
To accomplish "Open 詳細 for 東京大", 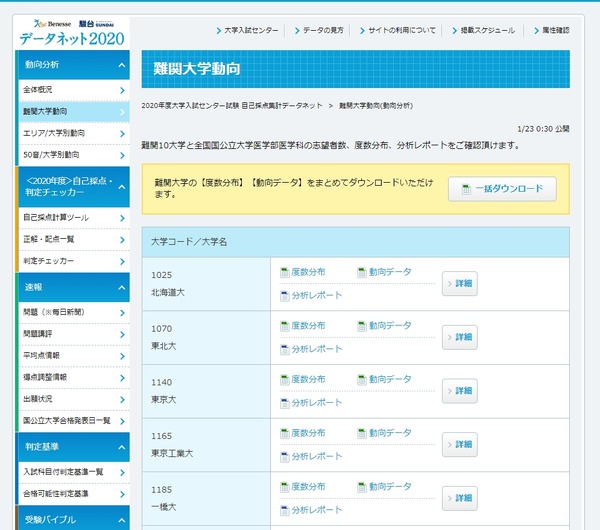I will pos(460,391).
